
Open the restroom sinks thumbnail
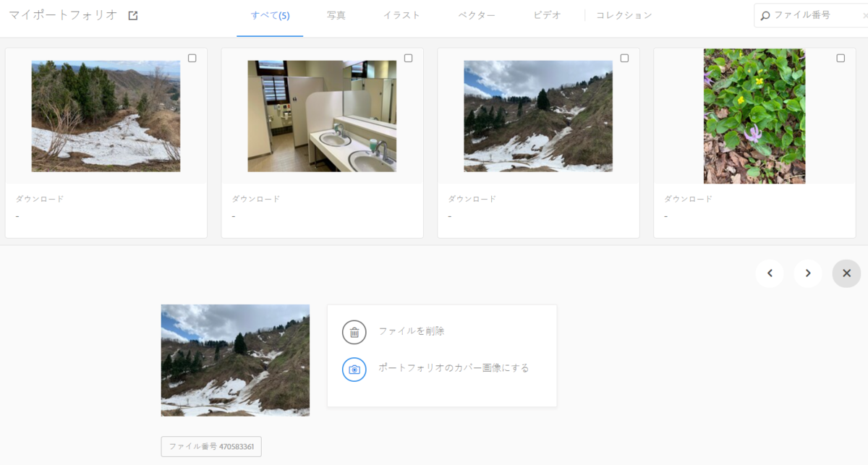[x=322, y=116]
